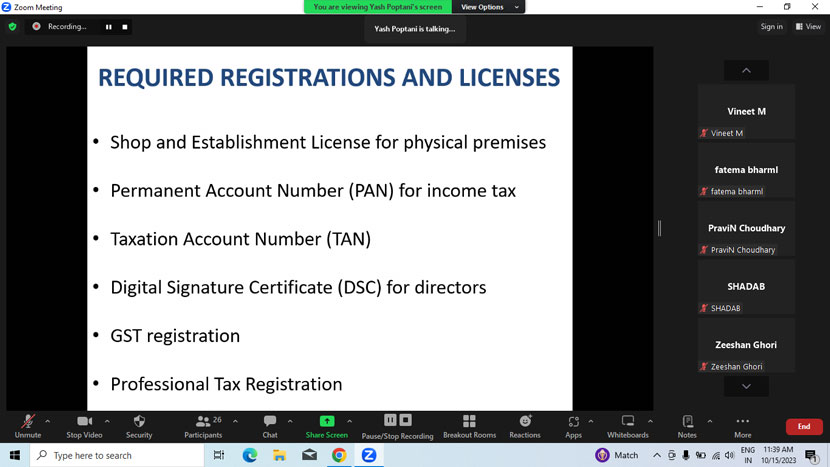Stop Video camera button

pos(84,426)
